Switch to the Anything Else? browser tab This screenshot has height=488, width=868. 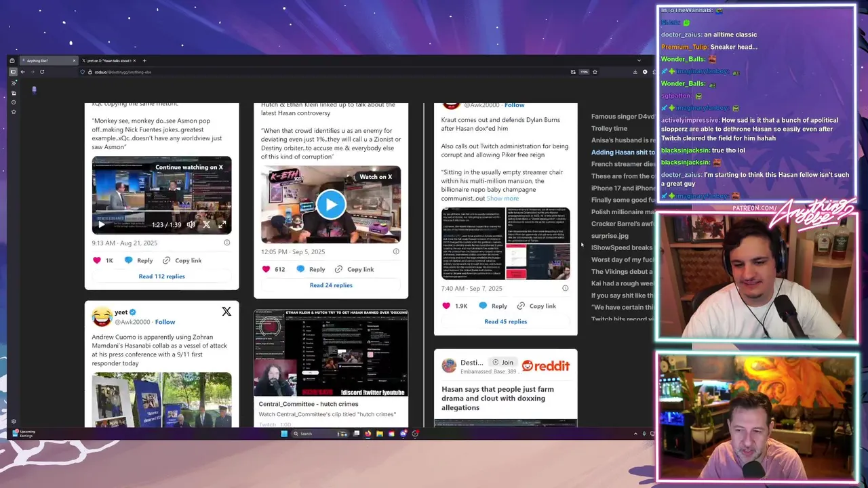coord(47,60)
